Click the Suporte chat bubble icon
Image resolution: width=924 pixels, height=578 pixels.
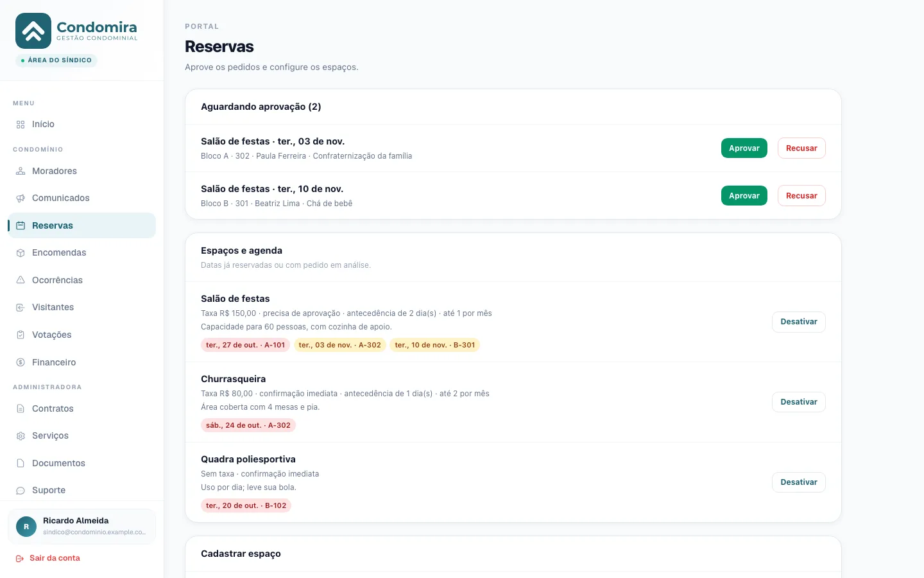point(21,491)
